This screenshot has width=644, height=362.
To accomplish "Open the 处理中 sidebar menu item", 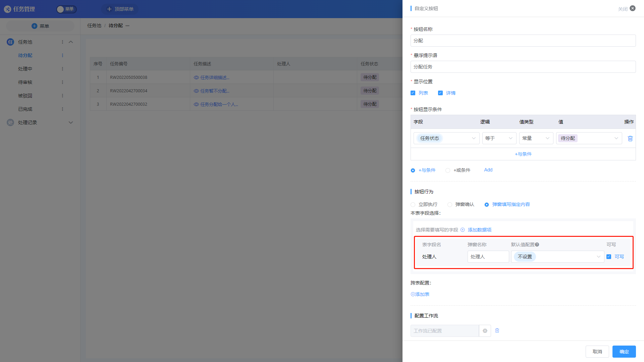I will [x=25, y=69].
